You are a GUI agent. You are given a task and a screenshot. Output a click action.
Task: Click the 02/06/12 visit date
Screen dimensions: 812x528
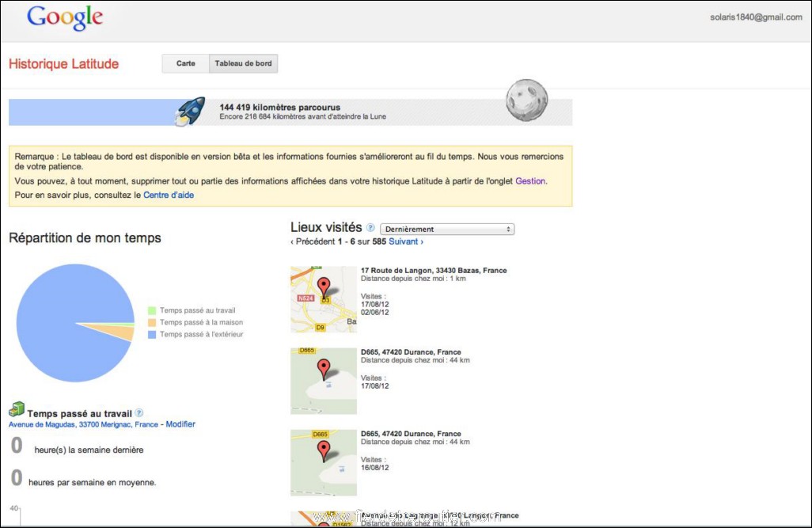(x=375, y=313)
